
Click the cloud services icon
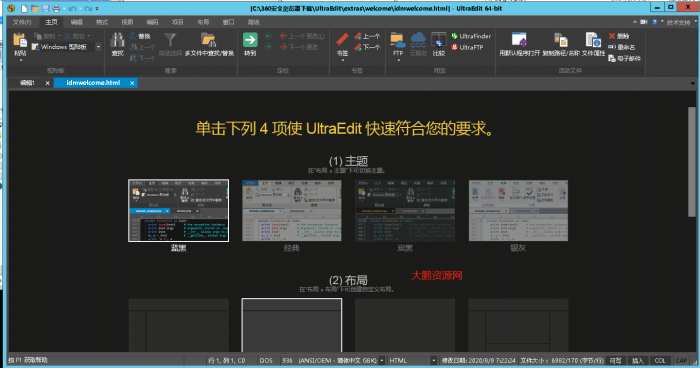tap(418, 40)
